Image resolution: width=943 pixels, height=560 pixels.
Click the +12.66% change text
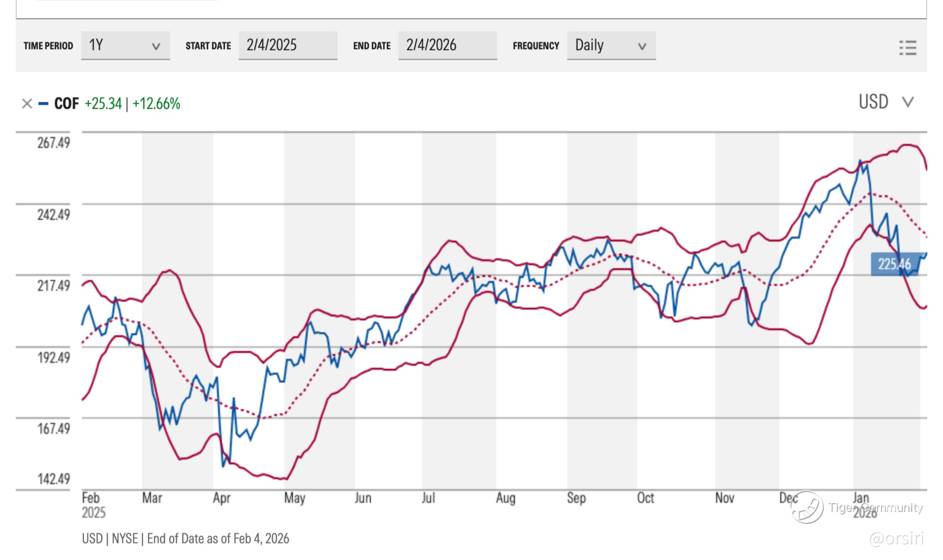(x=156, y=103)
